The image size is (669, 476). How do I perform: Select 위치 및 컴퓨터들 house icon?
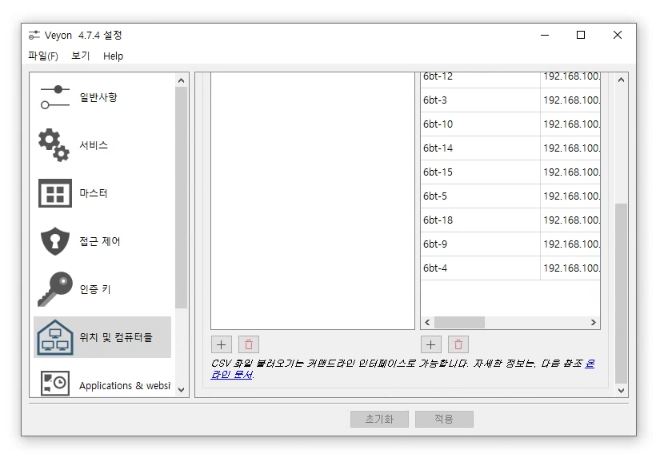tap(55, 337)
